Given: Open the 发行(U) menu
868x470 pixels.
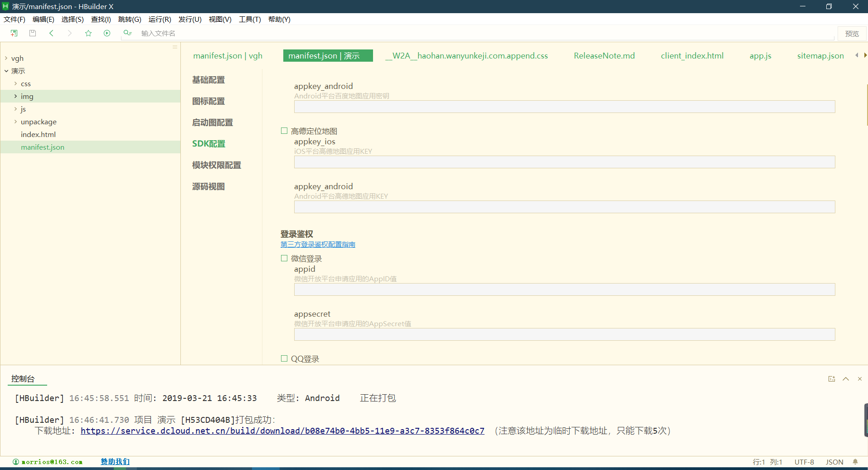Looking at the screenshot, I should 190,19.
